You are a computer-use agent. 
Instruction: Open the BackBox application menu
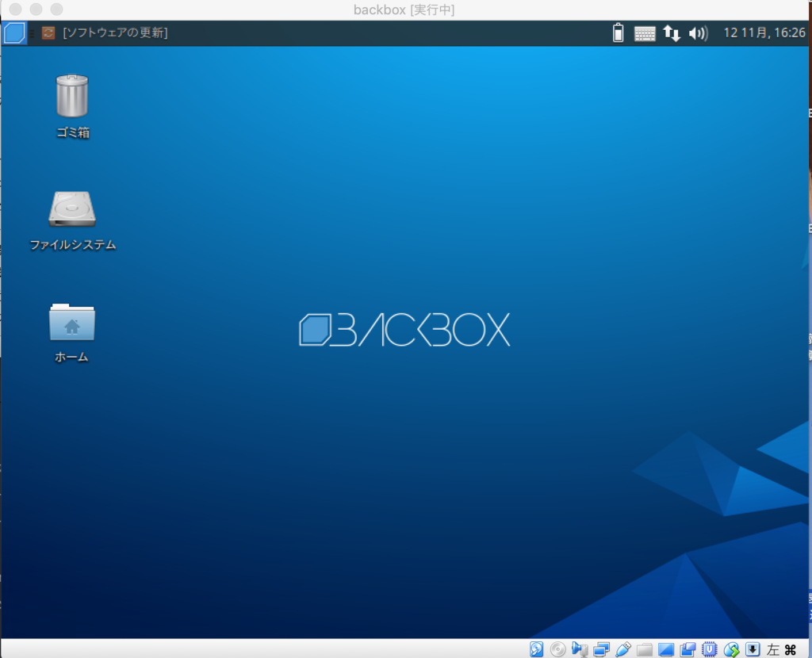[14, 33]
